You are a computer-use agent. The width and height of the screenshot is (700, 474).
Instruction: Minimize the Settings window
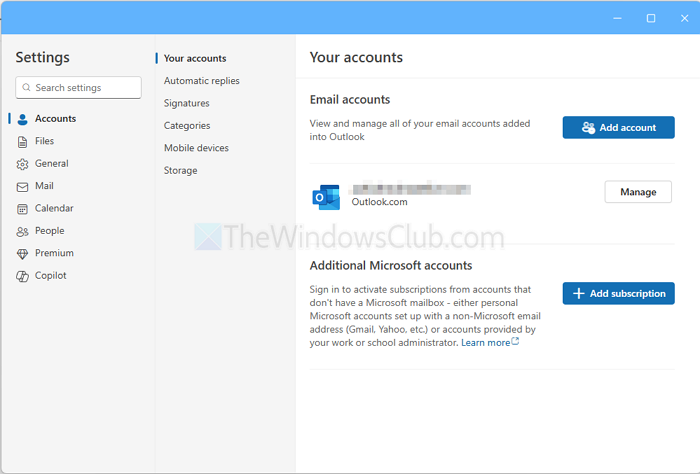(617, 18)
